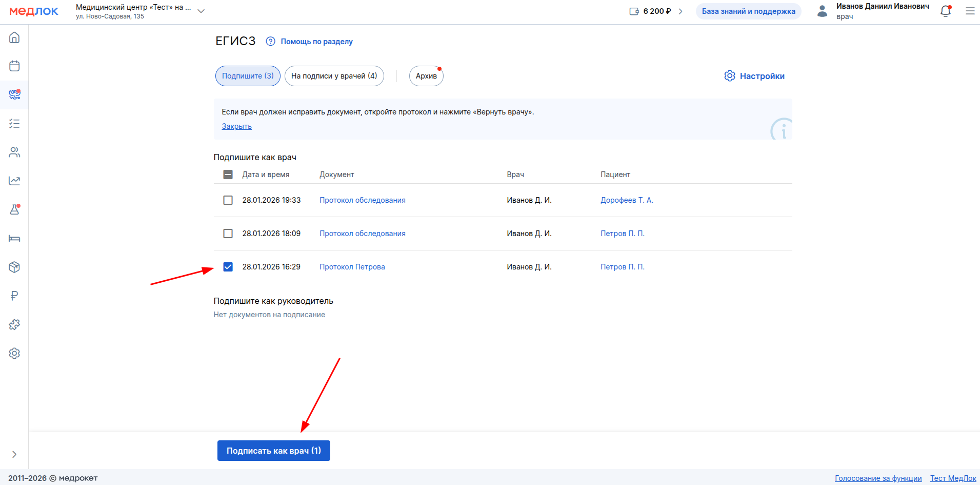
Task: Open the home icon in sidebar
Action: (x=14, y=37)
